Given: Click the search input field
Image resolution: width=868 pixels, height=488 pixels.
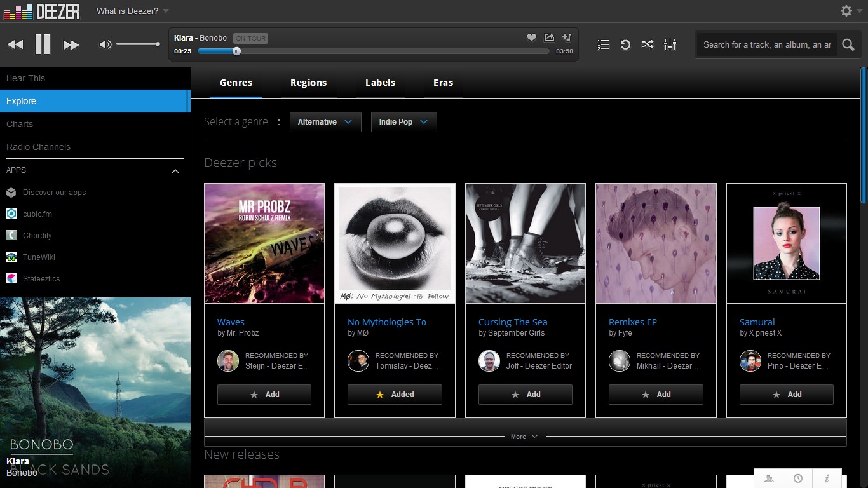Looking at the screenshot, I should coord(766,44).
